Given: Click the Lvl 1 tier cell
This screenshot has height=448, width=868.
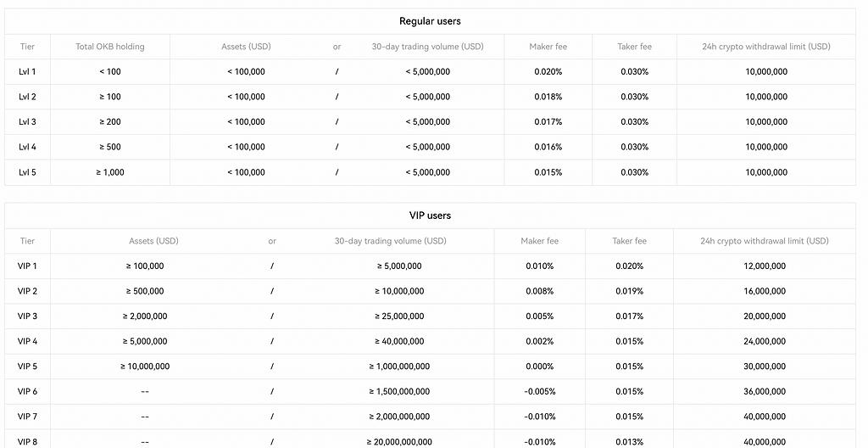Looking at the screenshot, I should click(x=27, y=72).
